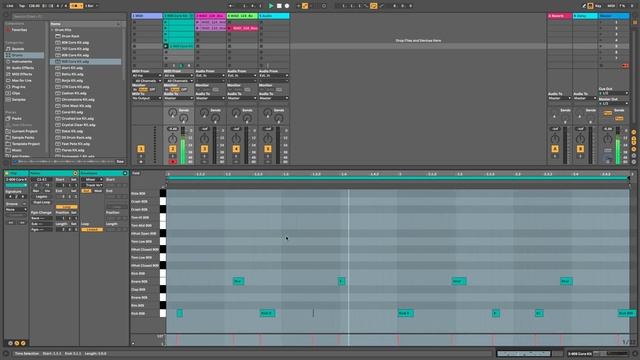The height and width of the screenshot is (360, 640).
Task: Open track 2 Audio To Master dropdown
Action: click(x=179, y=98)
